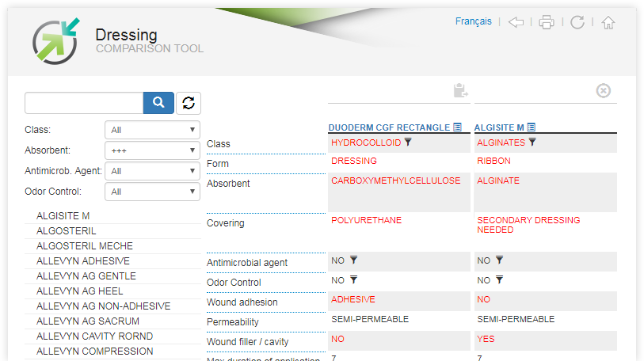Click Algisite Antimicrobial agent NO filter funnel
This screenshot has height=361, width=644.
coord(499,260)
